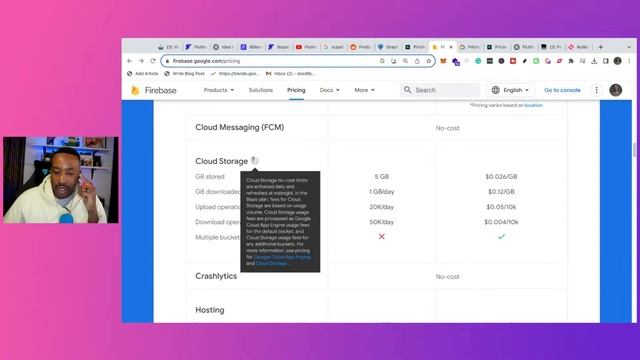The image size is (640, 360).
Task: Switch to the last tab labeled Build
Action: (578, 47)
